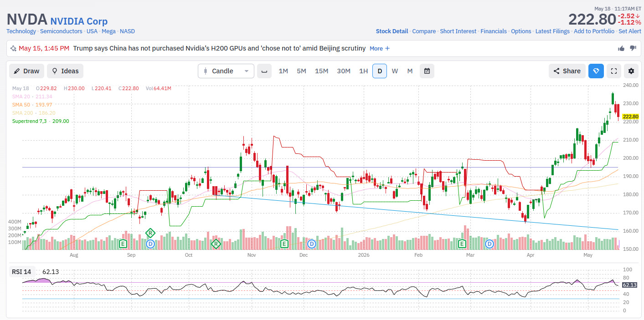Click the earnings E marker near November
This screenshot has height=320, width=644.
pos(284,244)
